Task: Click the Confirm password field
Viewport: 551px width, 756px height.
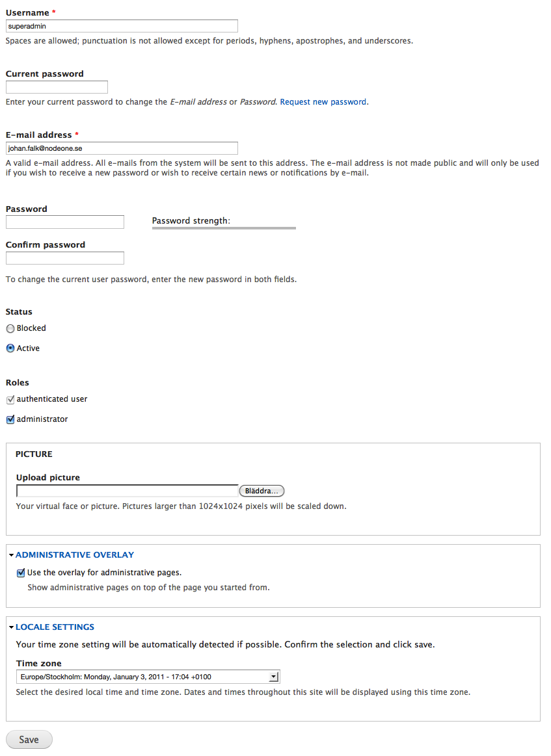Action: pyautogui.click(x=64, y=258)
